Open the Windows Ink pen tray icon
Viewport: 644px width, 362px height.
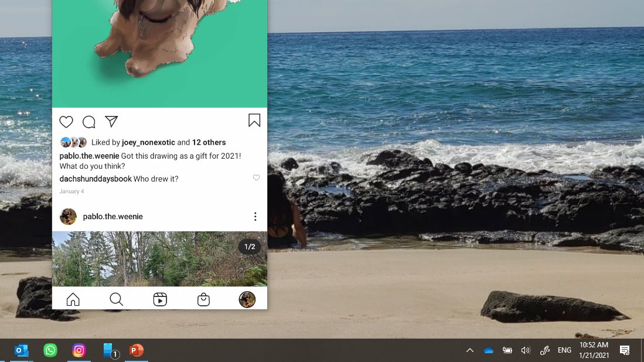(x=544, y=350)
